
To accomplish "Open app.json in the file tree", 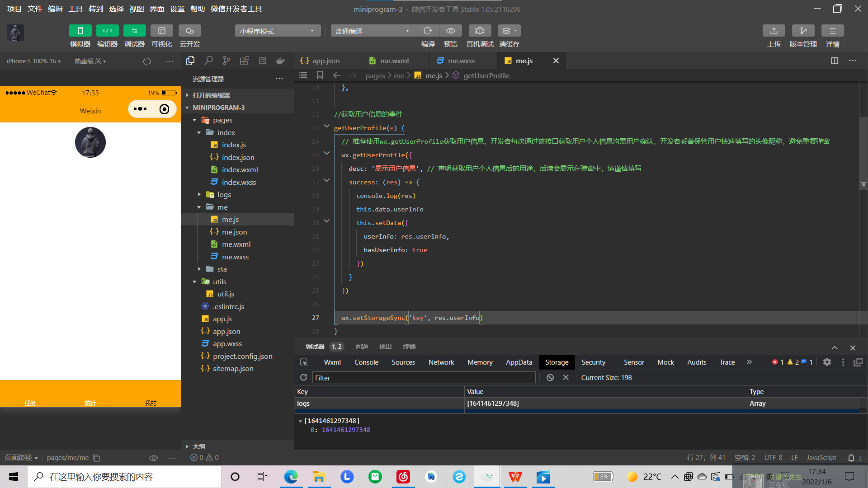I will pos(226,331).
